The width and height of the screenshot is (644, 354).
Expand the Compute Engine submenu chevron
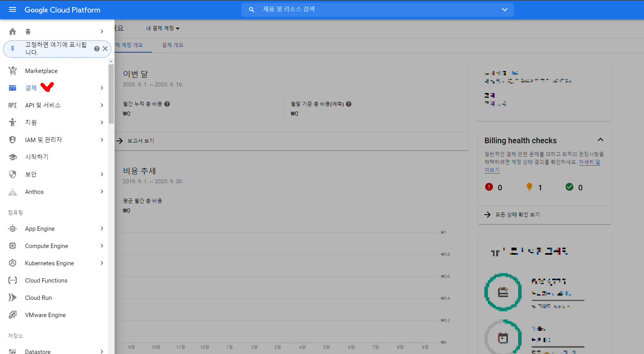[x=102, y=246]
